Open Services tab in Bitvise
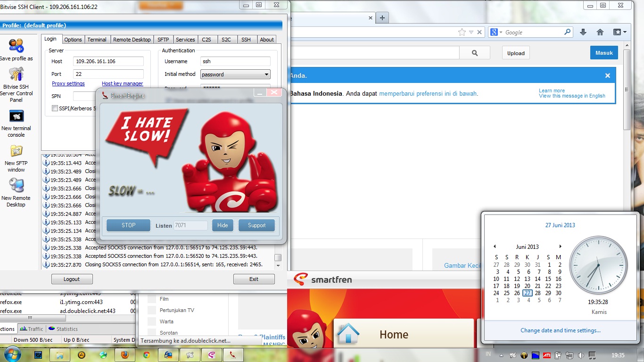 click(185, 40)
